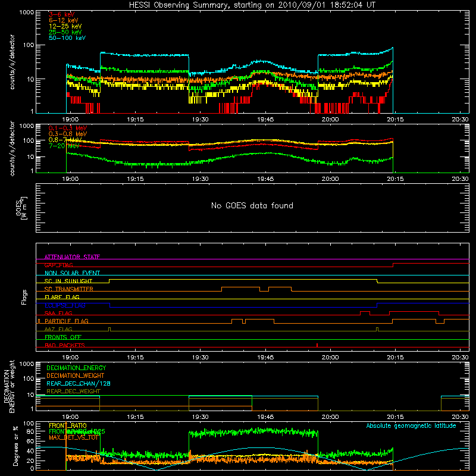
Task: Click the HESSI Observing Summary title
Action: (252, 5)
